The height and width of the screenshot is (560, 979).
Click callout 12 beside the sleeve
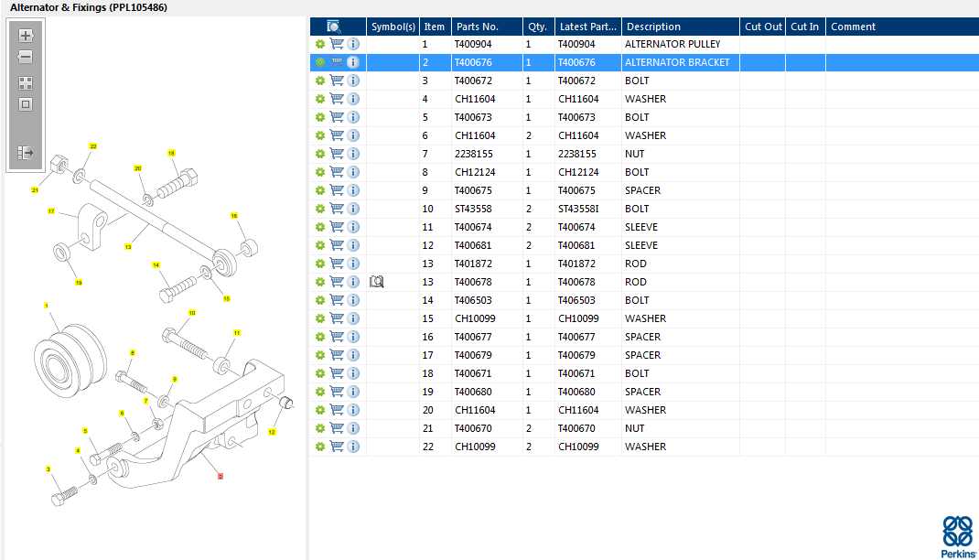[272, 431]
